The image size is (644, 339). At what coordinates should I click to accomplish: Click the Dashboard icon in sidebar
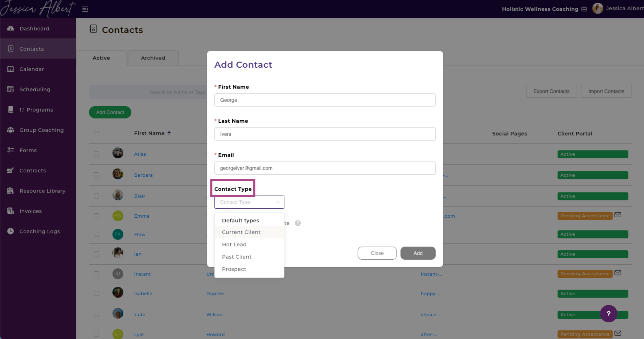point(11,28)
